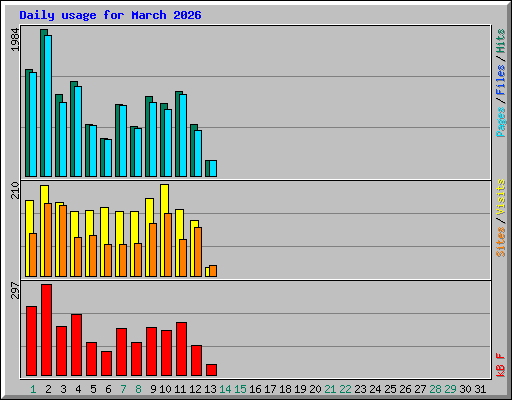Select the red kB bar for day 1

[31, 341]
